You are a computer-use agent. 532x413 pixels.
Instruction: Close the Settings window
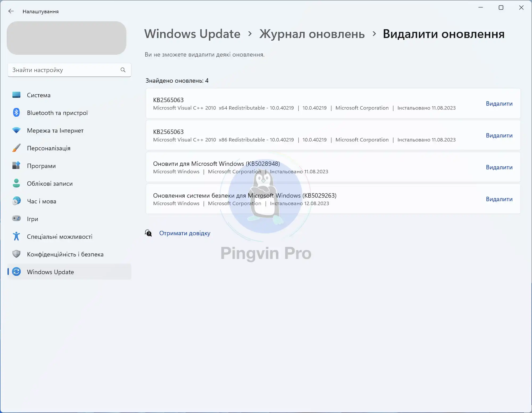521,7
